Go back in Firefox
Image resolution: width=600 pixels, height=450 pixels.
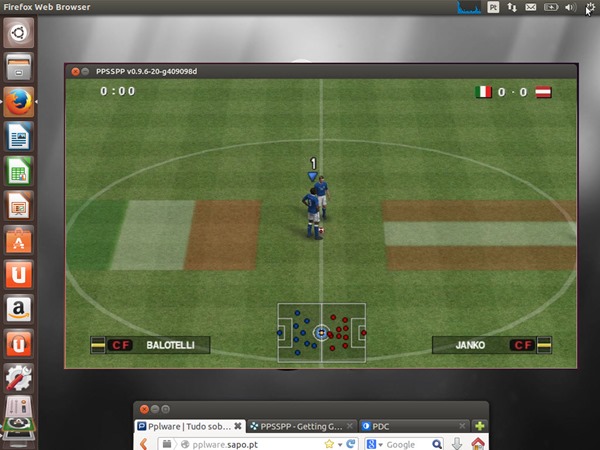pyautogui.click(x=145, y=444)
